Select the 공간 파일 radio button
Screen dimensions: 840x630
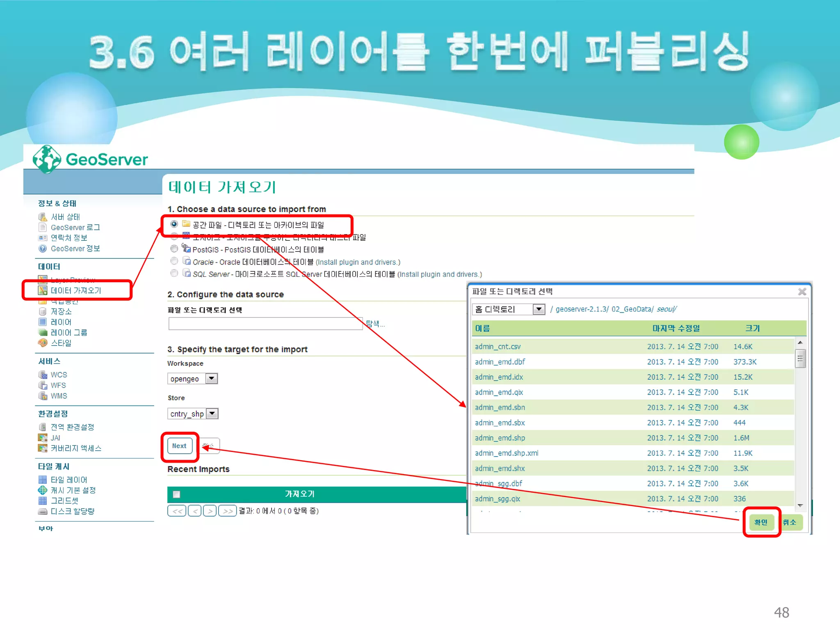(174, 224)
